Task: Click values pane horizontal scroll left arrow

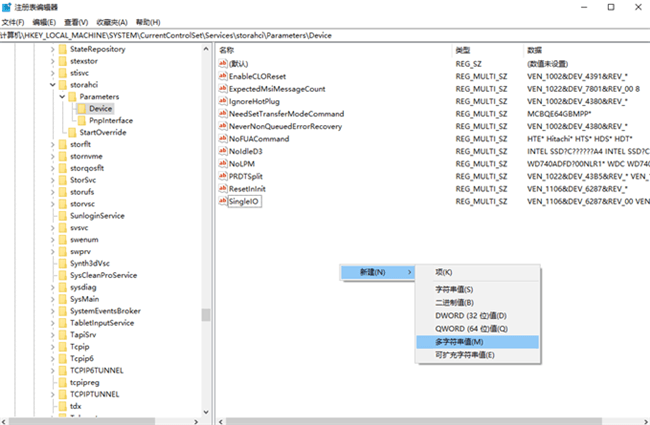Action: [221, 421]
